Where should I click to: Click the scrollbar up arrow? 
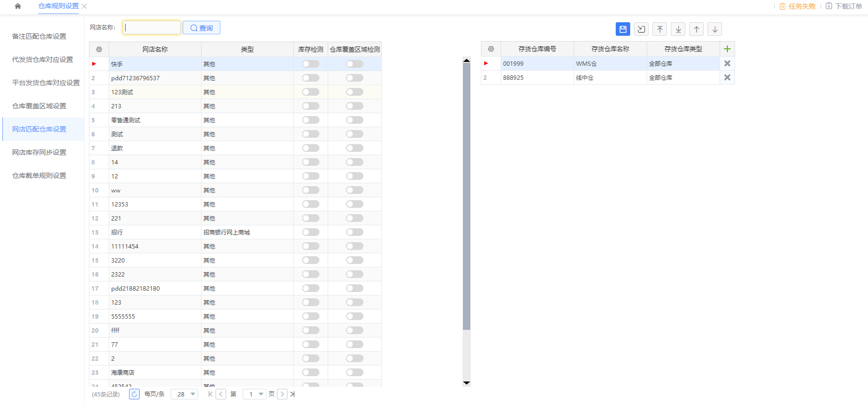[x=466, y=60]
